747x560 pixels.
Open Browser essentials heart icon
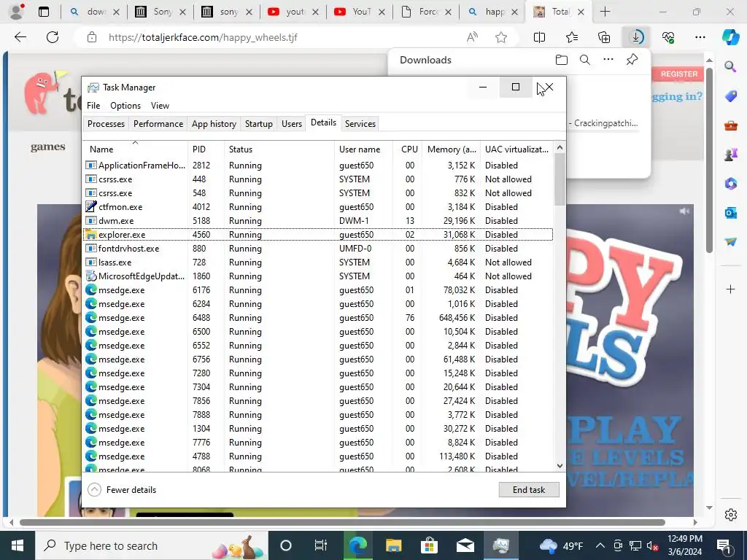tap(668, 37)
